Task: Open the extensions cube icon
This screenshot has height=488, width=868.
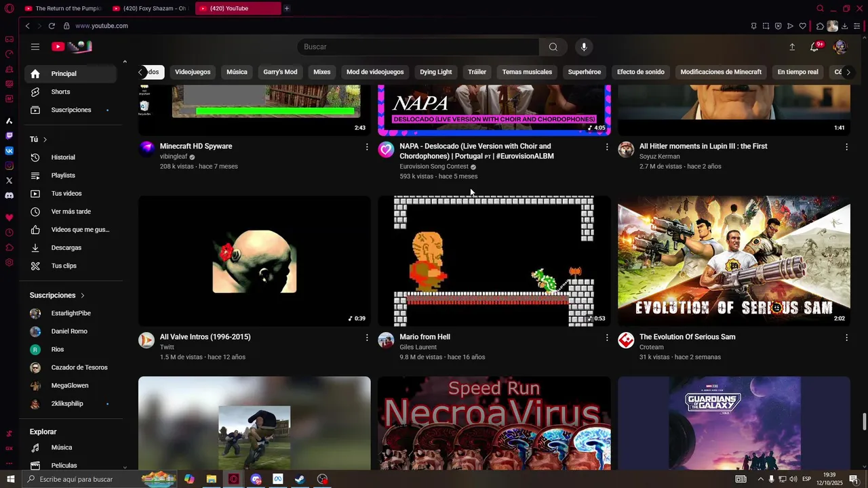Action: 820,26
